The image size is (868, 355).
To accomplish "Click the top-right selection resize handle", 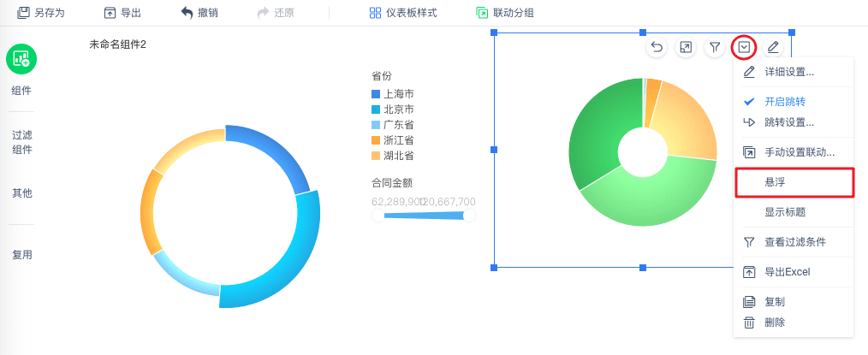I will click(x=792, y=32).
